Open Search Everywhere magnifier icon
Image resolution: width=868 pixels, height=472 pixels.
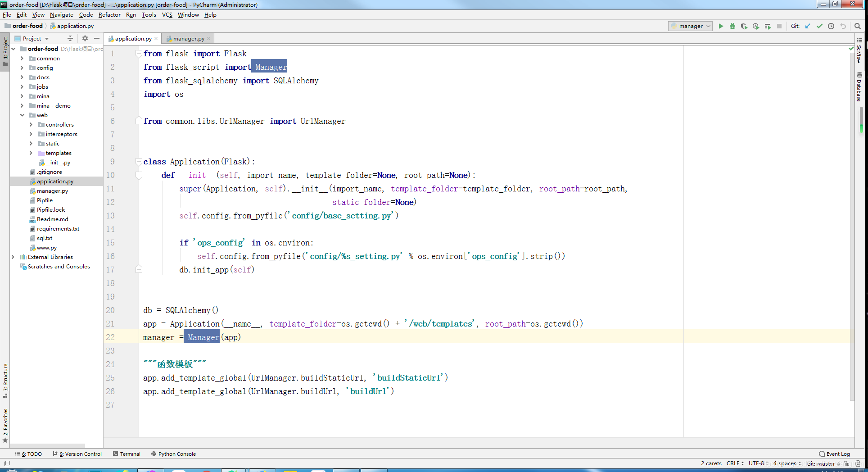pos(858,26)
